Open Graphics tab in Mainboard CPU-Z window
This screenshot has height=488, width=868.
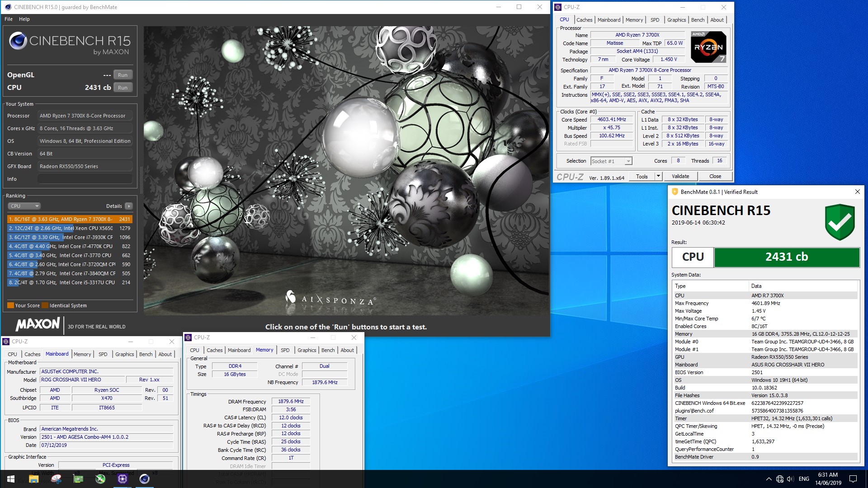[x=124, y=354]
